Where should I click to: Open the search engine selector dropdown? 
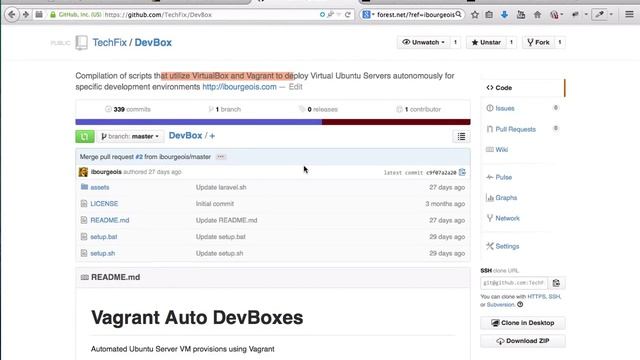tap(368, 15)
